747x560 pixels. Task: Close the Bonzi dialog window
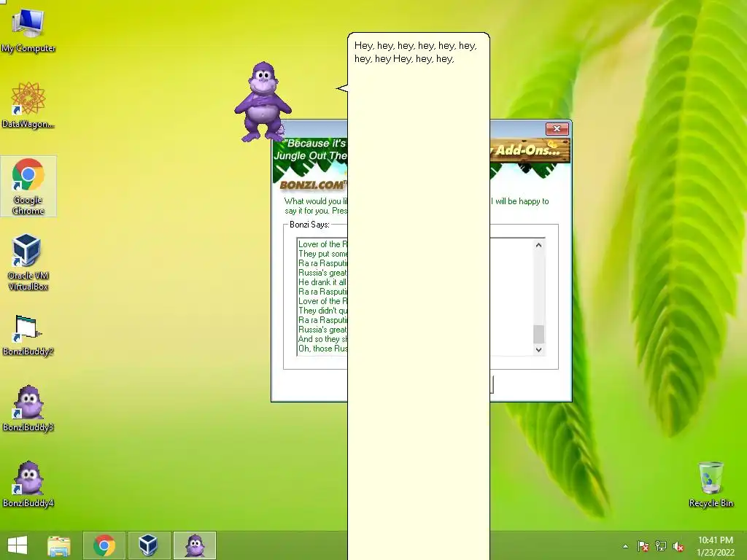pos(557,128)
